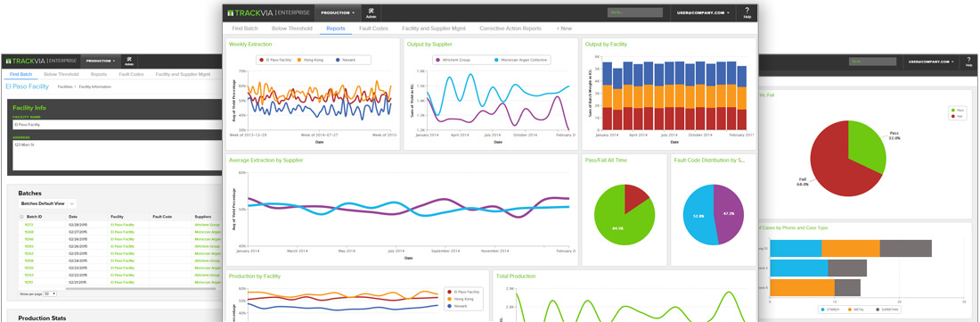This screenshot has height=322, width=980.
Task: Toggle Moroccan Argan Collective legend entry
Action: pyautogui.click(x=520, y=60)
